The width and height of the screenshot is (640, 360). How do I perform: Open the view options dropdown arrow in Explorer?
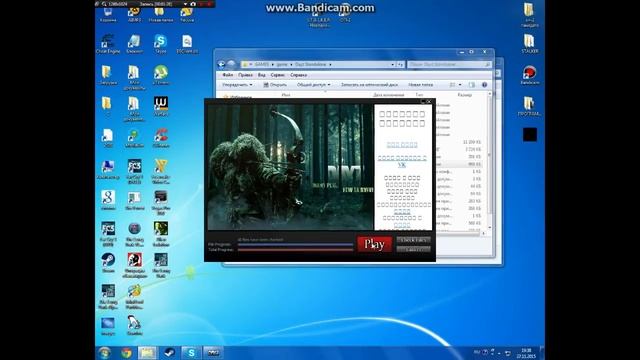460,85
